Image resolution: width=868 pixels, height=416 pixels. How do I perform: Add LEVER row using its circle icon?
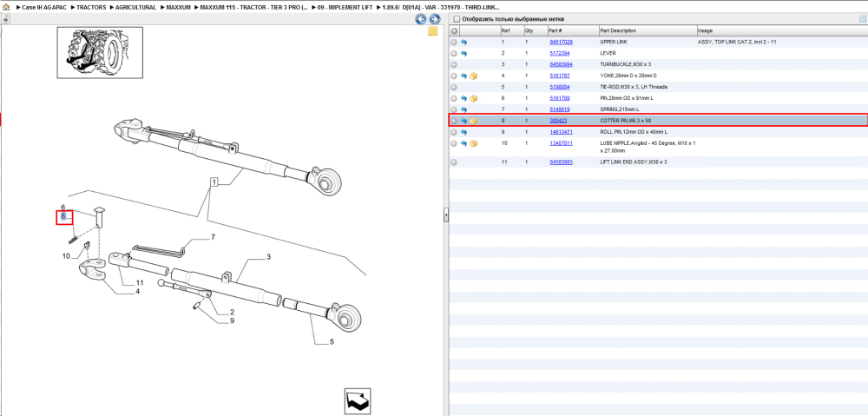tap(454, 53)
